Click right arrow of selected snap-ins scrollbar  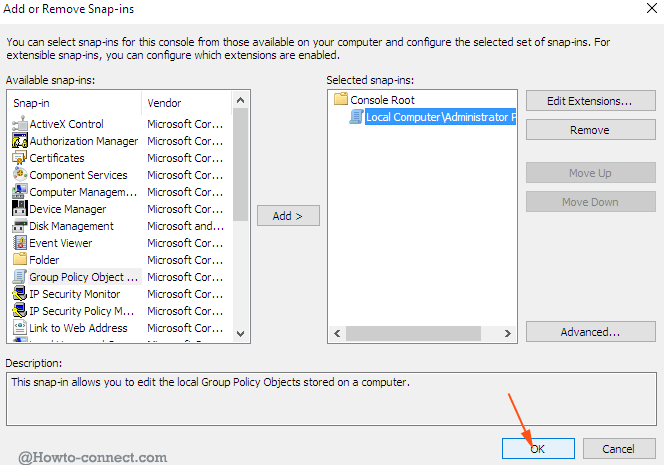click(507, 333)
